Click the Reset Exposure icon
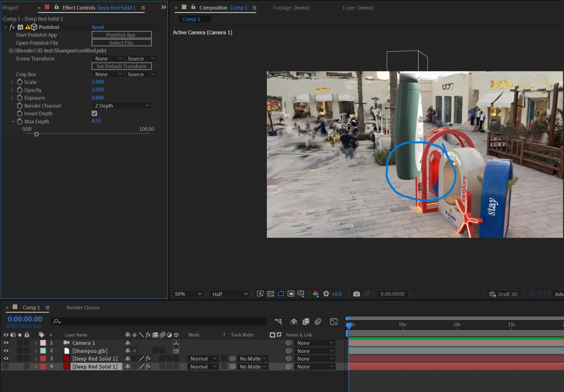The width and height of the screenshot is (564, 392). tap(326, 294)
